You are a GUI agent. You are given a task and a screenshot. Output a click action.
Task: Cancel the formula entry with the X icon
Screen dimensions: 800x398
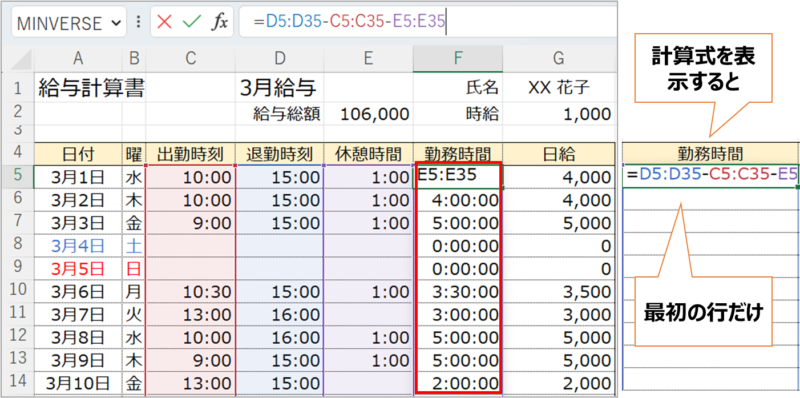pyautogui.click(x=164, y=22)
